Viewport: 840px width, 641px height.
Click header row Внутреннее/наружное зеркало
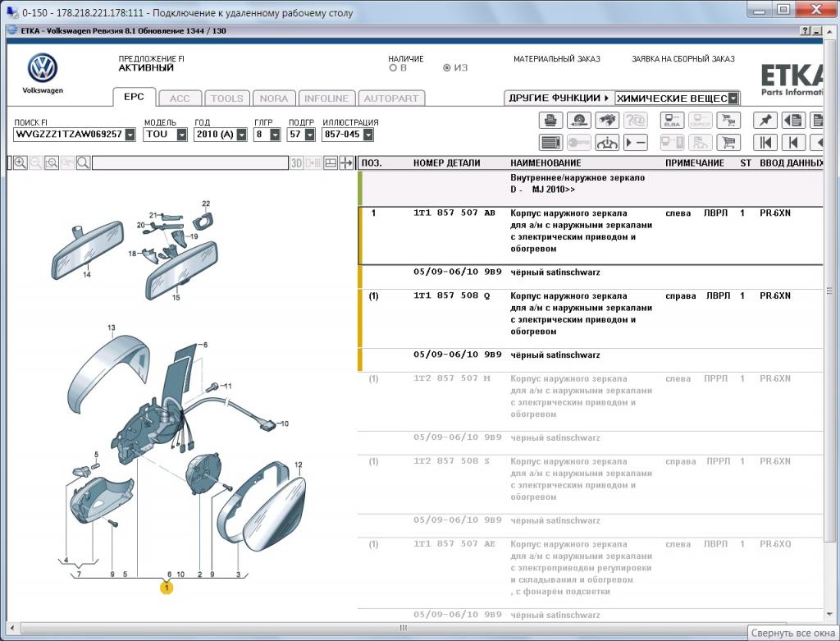click(591, 189)
